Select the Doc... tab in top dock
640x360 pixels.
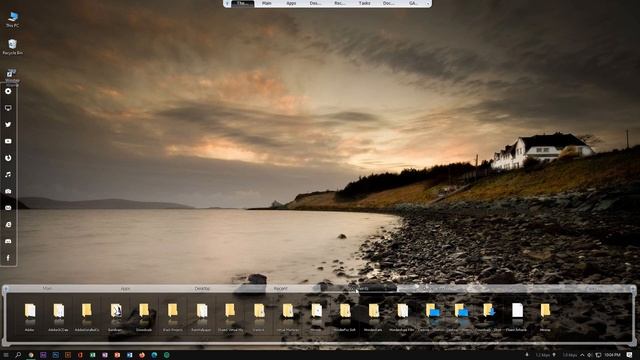[x=389, y=3]
